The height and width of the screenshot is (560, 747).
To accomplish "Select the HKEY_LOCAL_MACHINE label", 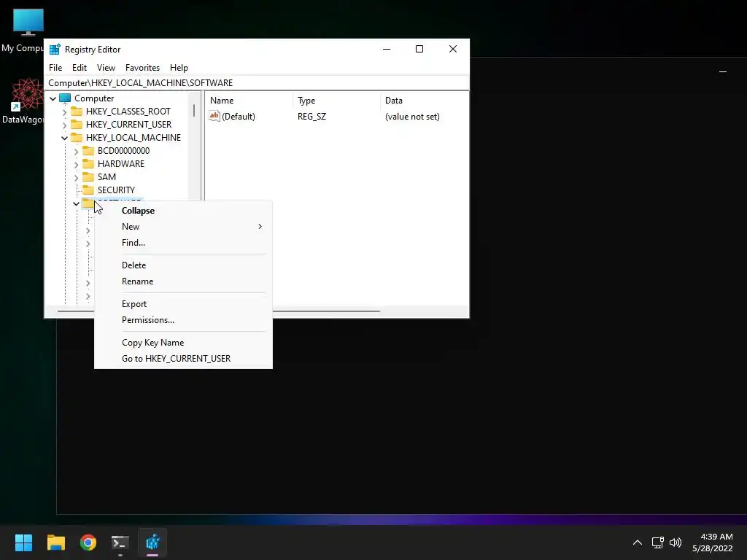I will point(133,138).
